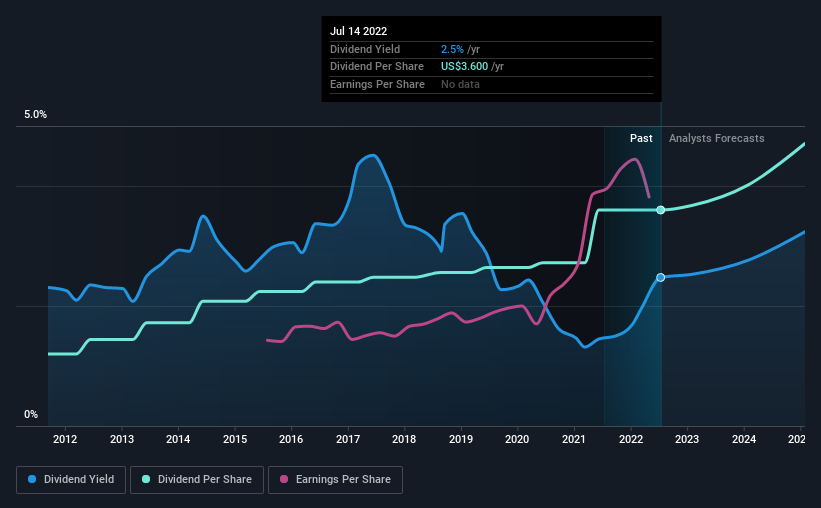Toggle the Dividend Yield legend button
Screen dimensions: 821x508
click(71, 480)
